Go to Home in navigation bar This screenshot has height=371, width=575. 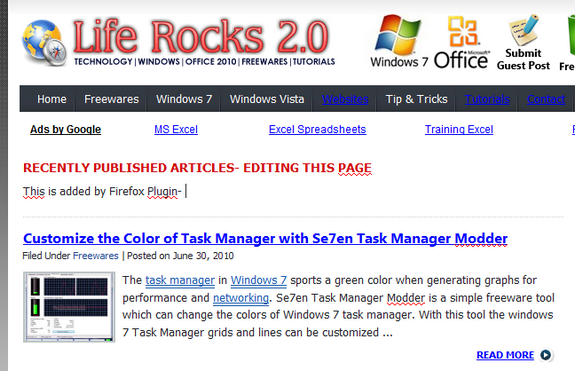[52, 99]
